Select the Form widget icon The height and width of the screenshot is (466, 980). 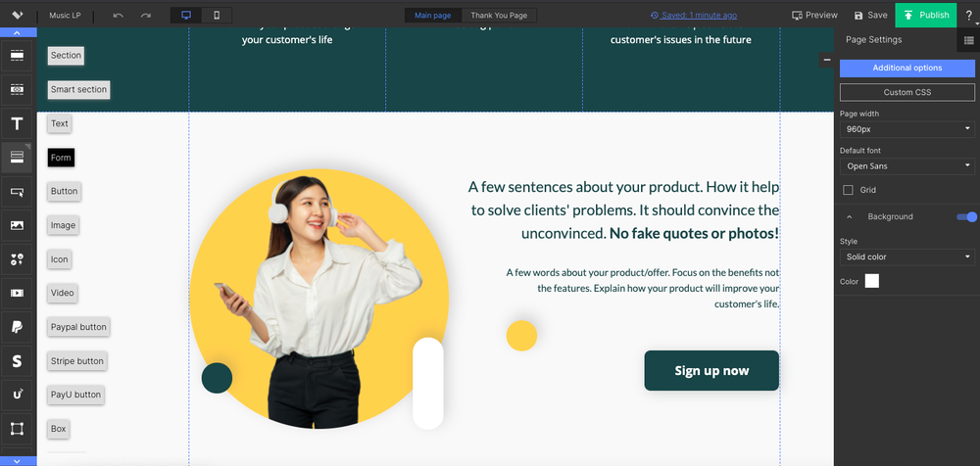pyautogui.click(x=17, y=158)
